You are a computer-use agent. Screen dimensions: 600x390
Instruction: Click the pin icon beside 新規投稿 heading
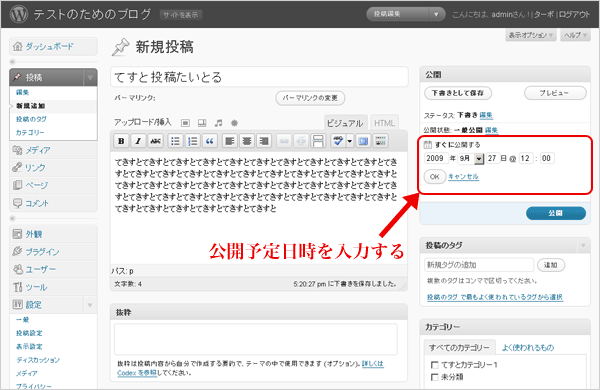pyautogui.click(x=121, y=47)
